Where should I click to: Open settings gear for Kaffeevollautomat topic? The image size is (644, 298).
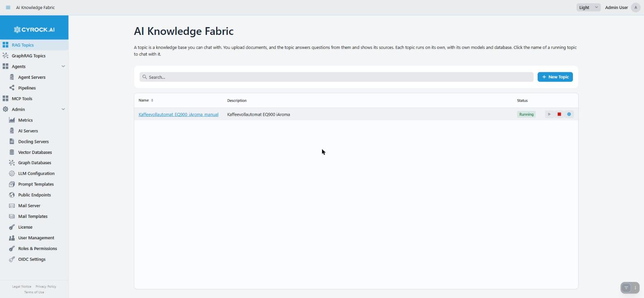(569, 115)
